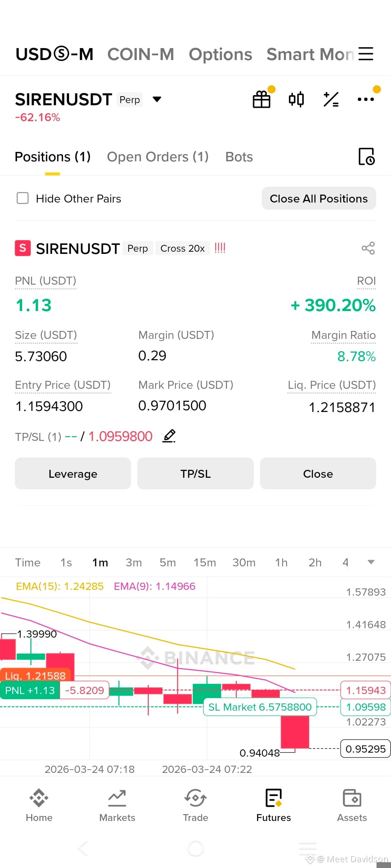Switch to the COIN-M tab
391x868 pixels.
click(x=141, y=54)
